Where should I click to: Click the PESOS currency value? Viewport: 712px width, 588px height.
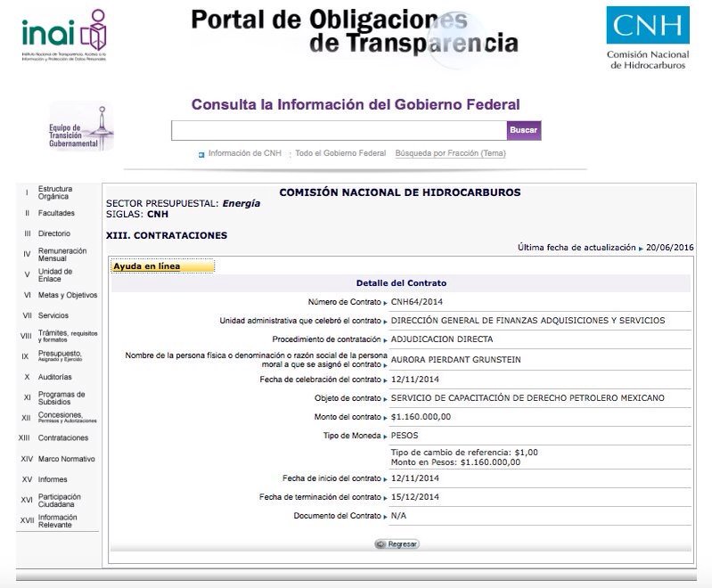(x=405, y=436)
